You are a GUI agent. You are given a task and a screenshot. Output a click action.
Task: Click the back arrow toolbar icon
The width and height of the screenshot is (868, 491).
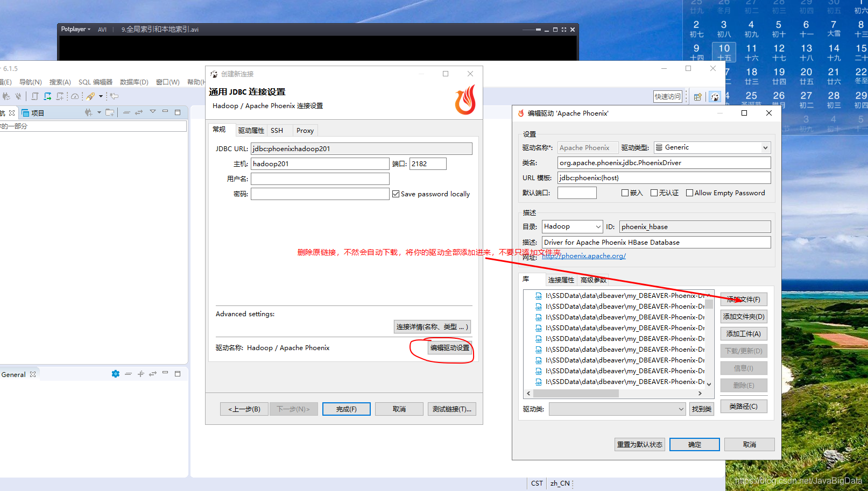115,96
